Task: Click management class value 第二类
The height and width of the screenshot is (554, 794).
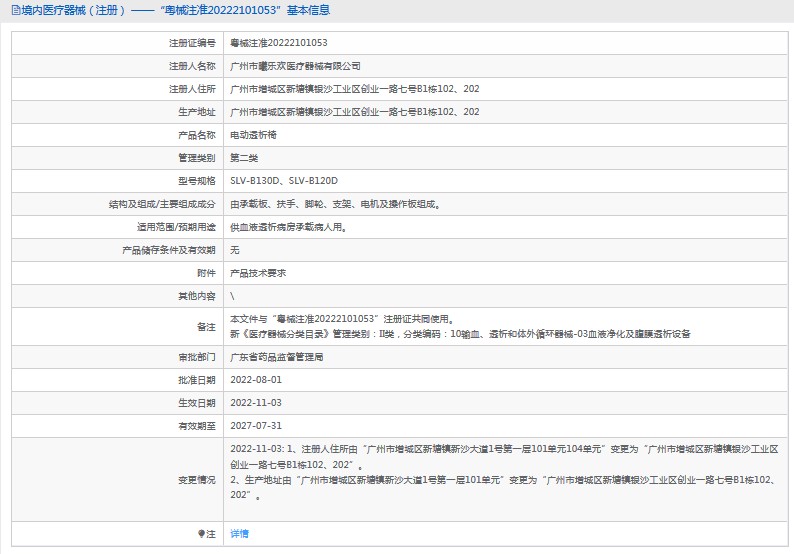Action: (244, 158)
